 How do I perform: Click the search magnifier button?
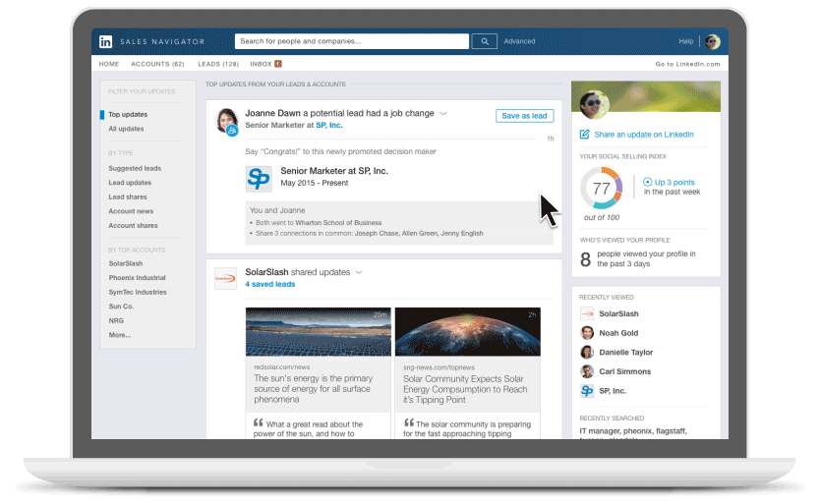tap(485, 41)
